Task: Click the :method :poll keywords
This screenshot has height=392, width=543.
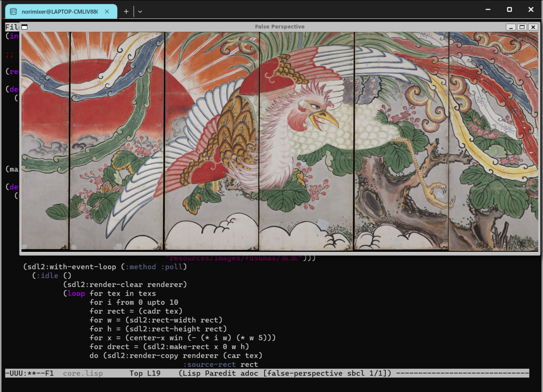Action: [x=154, y=267]
